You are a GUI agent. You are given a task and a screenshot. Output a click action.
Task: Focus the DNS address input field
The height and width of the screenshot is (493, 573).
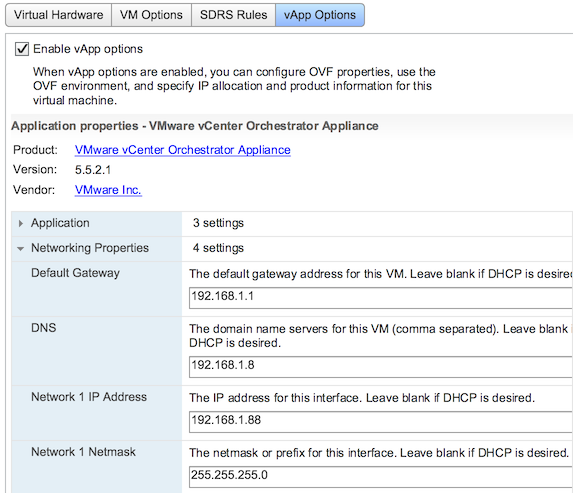[x=381, y=367]
